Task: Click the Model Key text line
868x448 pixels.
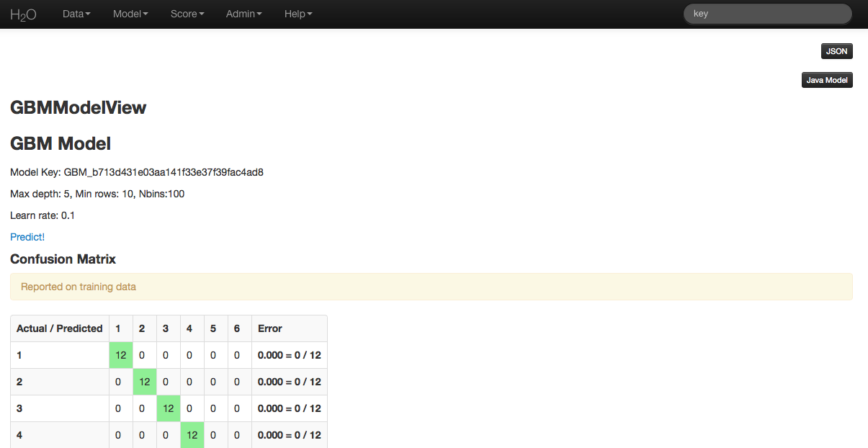Action: 137,172
